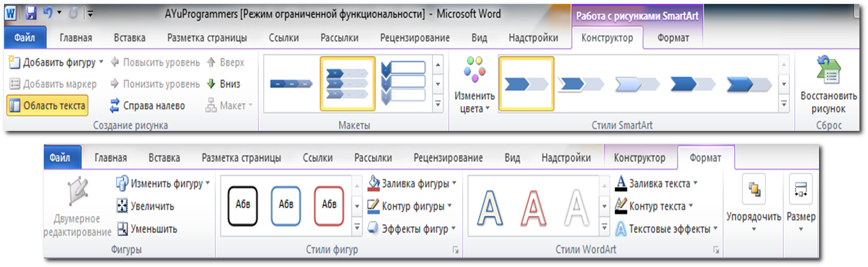Open Рецензирование tab in upper ribbon
Viewport: 868px width, 267px height.
coord(415,38)
